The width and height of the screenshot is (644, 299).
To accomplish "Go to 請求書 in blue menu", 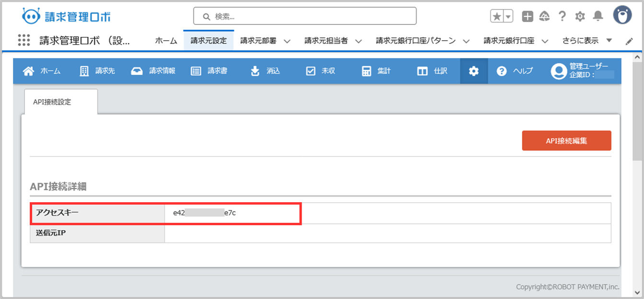I will click(209, 71).
